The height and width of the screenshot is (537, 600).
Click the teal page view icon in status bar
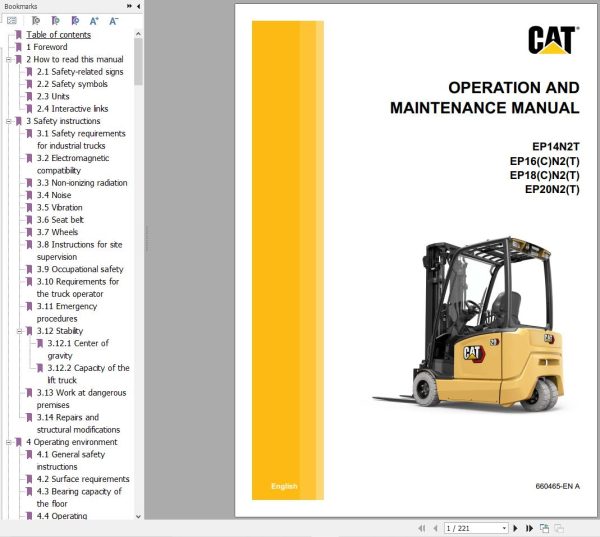pos(544,528)
